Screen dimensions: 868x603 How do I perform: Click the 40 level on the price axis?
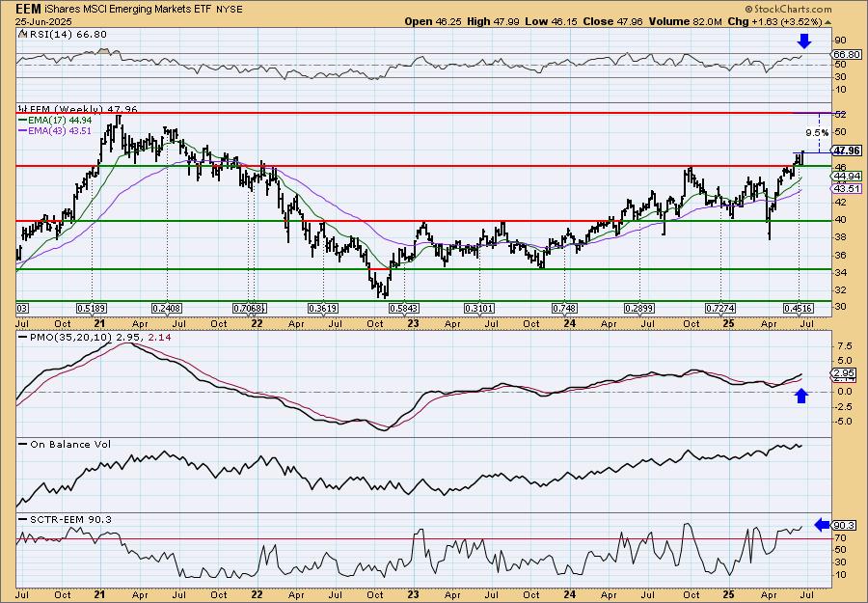coord(840,220)
